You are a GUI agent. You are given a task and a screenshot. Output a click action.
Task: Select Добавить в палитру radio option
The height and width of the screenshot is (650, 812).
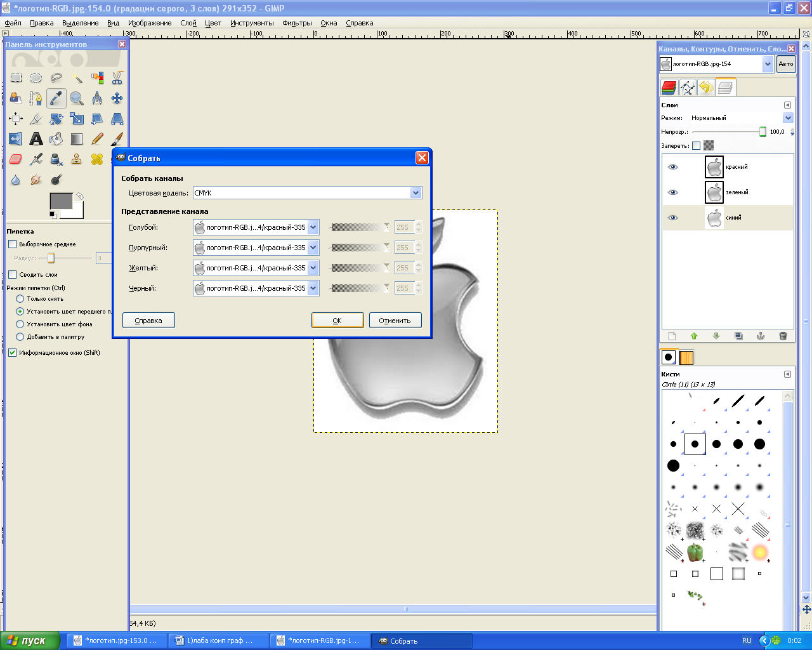(x=20, y=337)
